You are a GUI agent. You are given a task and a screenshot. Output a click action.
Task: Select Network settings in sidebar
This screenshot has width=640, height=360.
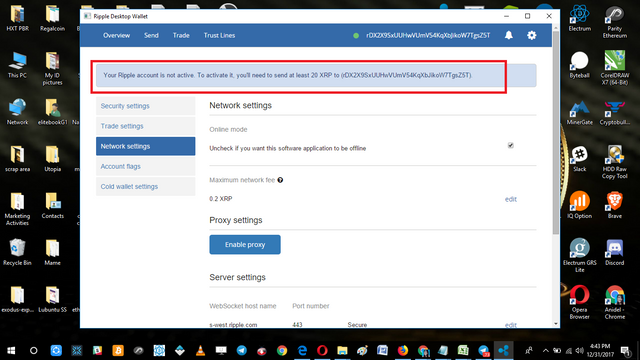tap(145, 146)
